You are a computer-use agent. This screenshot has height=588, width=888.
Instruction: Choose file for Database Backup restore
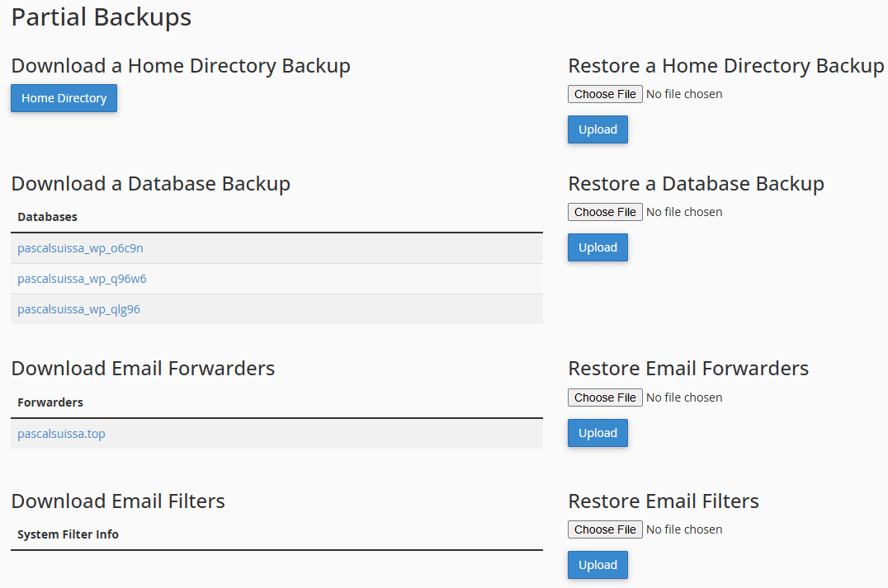tap(605, 212)
